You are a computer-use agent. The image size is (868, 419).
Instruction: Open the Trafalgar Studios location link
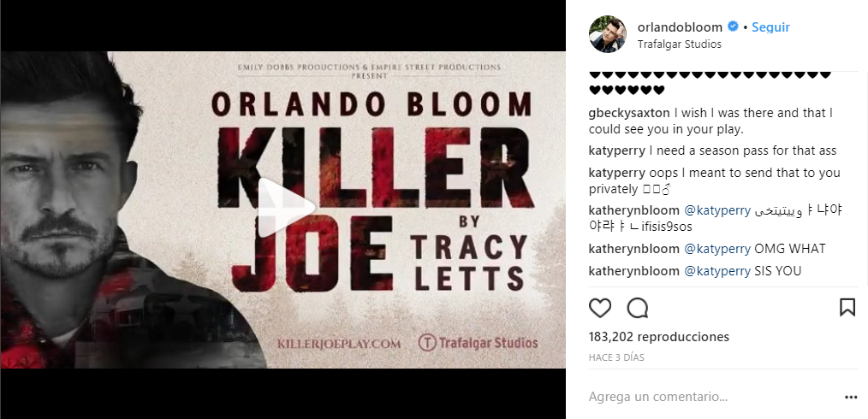click(680, 44)
